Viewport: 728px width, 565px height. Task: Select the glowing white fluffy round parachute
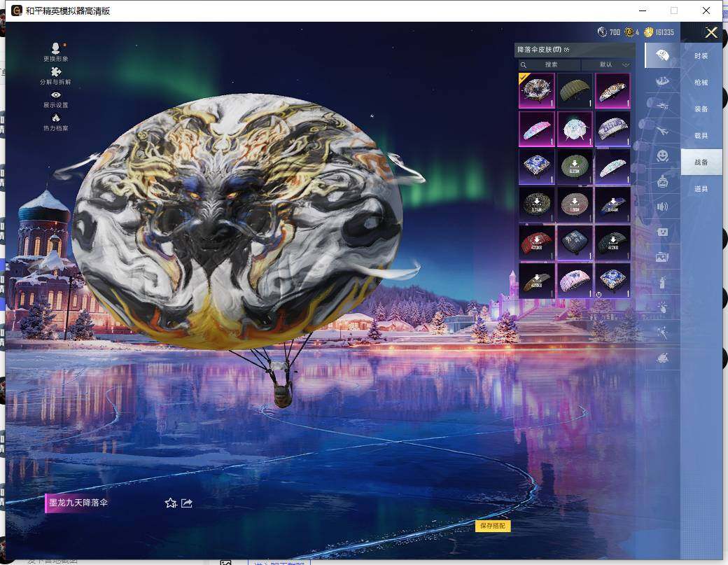tap(575, 129)
